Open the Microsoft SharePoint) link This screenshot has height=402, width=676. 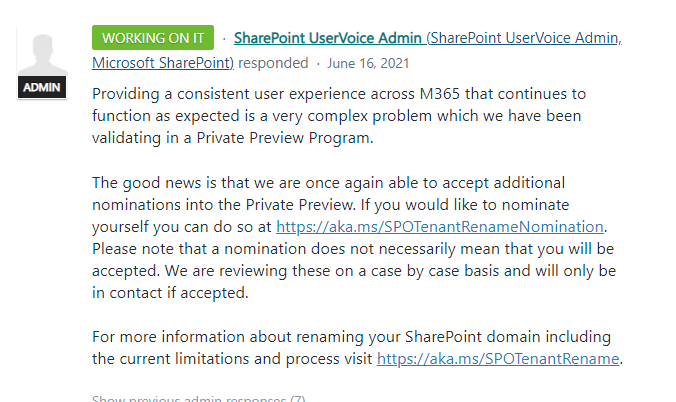[163, 63]
